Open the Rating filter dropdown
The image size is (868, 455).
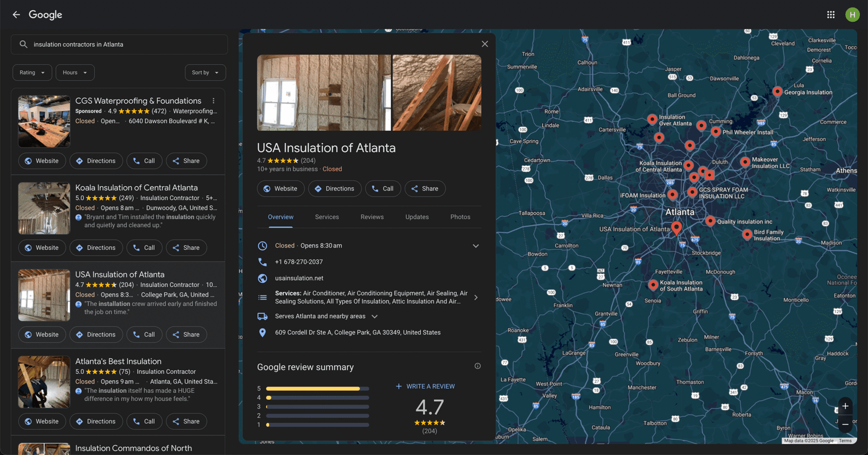(33, 73)
